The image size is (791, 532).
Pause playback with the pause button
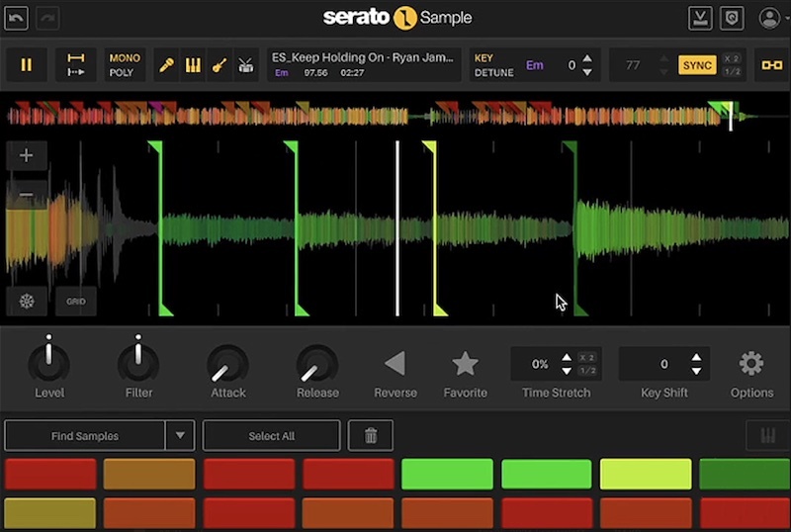point(27,65)
